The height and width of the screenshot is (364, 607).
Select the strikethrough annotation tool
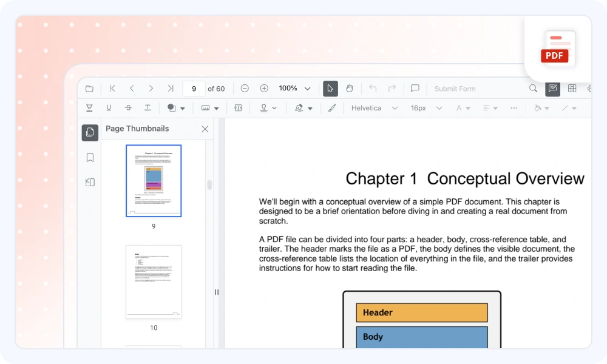click(128, 108)
